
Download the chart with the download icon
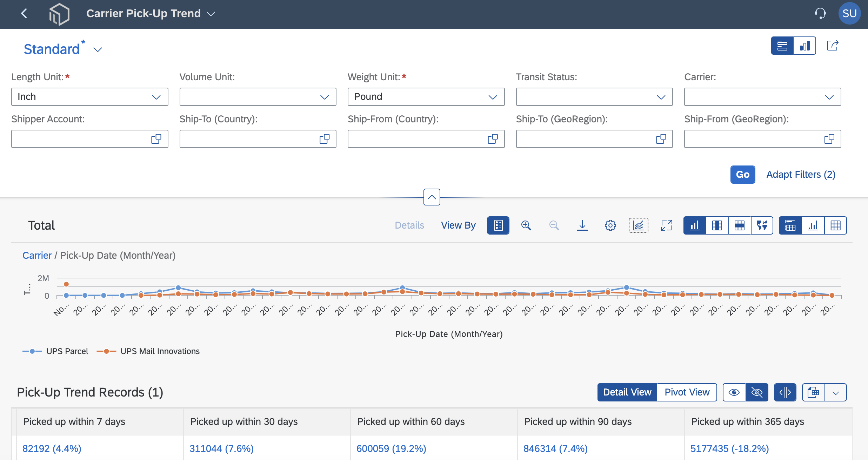click(582, 225)
